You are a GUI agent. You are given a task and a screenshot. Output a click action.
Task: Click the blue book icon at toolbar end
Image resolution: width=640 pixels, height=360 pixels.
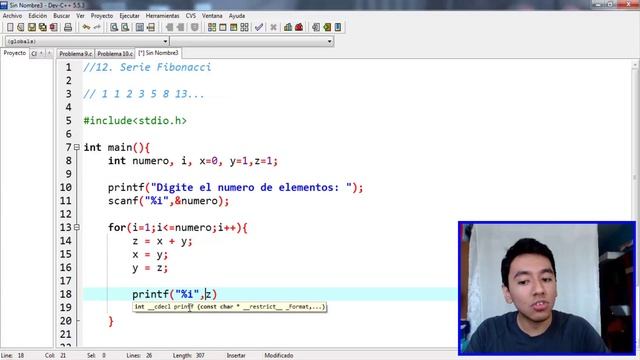pos(338,27)
